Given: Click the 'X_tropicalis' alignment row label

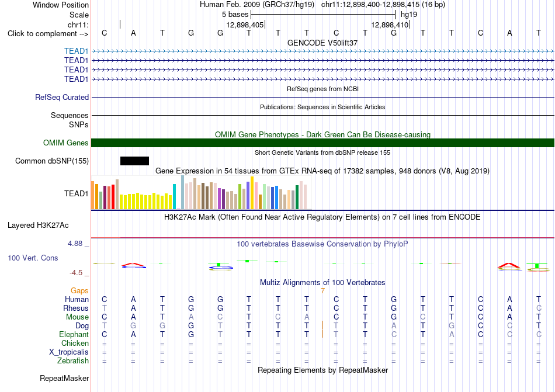Looking at the screenshot, I should pos(69,352).
